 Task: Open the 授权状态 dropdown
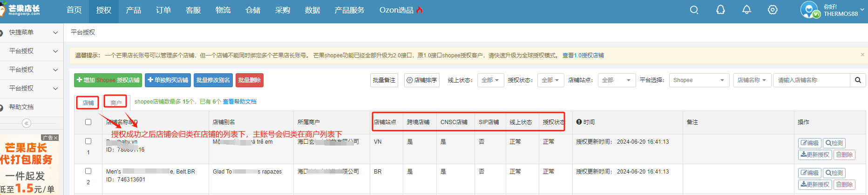pyautogui.click(x=550, y=80)
